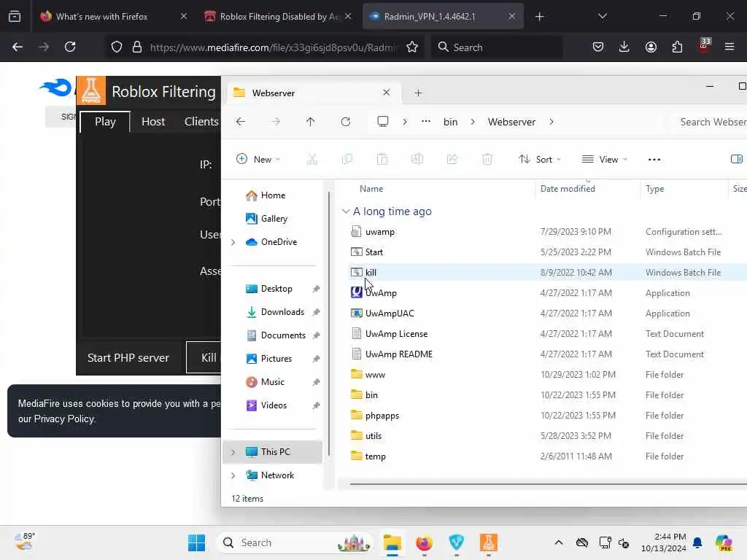This screenshot has height=560, width=747.
Task: Open the orange flask app on taskbar
Action: tap(488, 542)
